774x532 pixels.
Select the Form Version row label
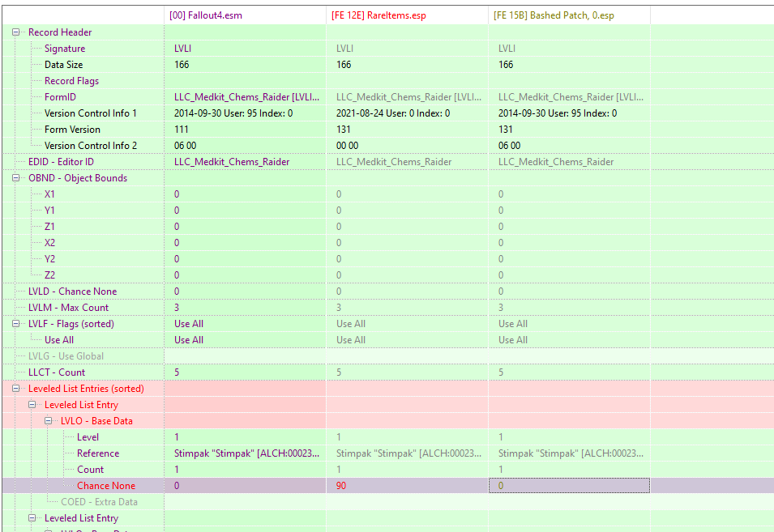coord(72,130)
